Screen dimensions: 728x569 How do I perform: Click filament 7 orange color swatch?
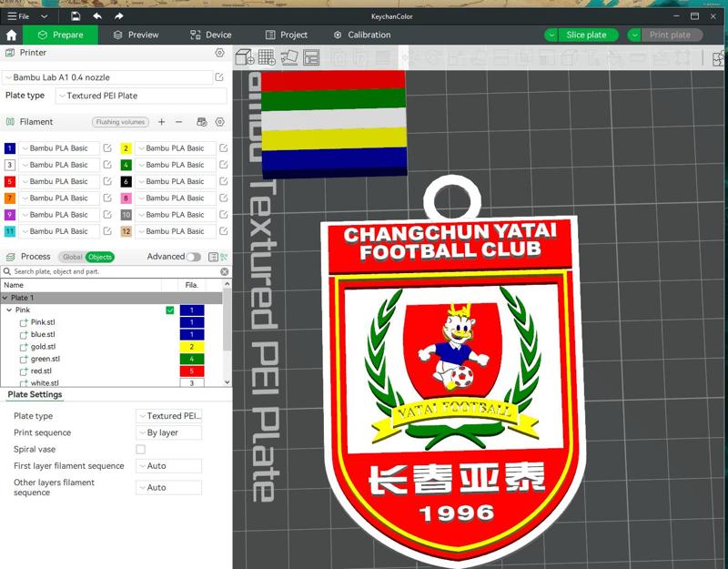click(10, 198)
